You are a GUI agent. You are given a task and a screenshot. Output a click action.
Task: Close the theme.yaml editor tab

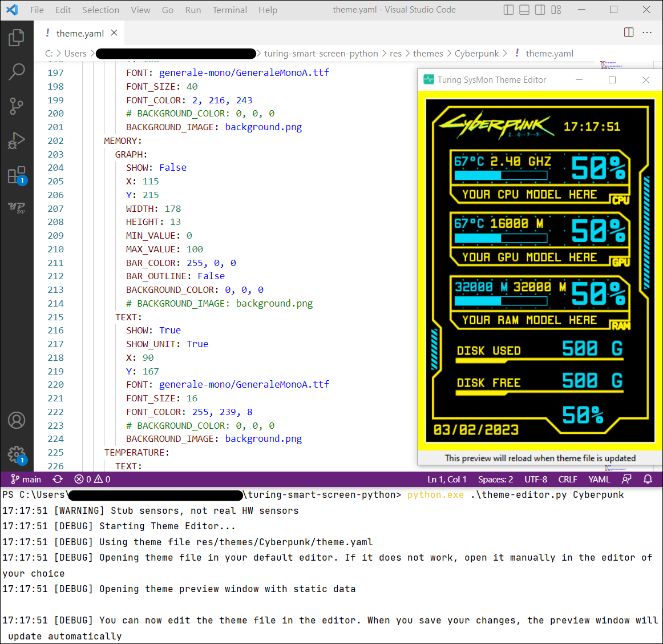114,33
